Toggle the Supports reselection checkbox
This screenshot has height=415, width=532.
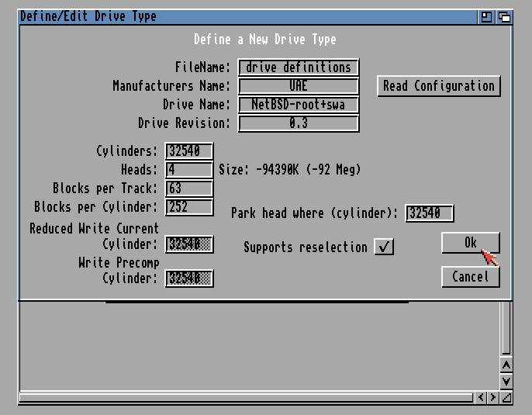click(x=384, y=247)
